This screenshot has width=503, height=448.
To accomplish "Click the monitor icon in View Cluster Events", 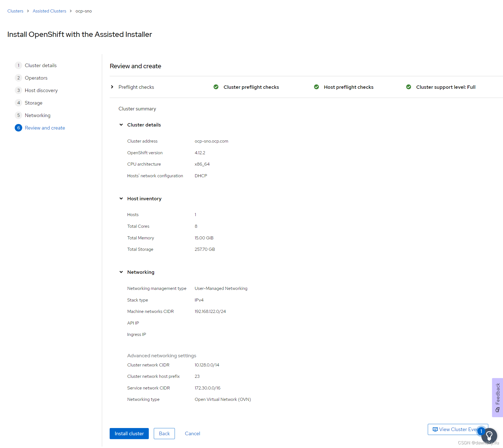I will tap(435, 429).
